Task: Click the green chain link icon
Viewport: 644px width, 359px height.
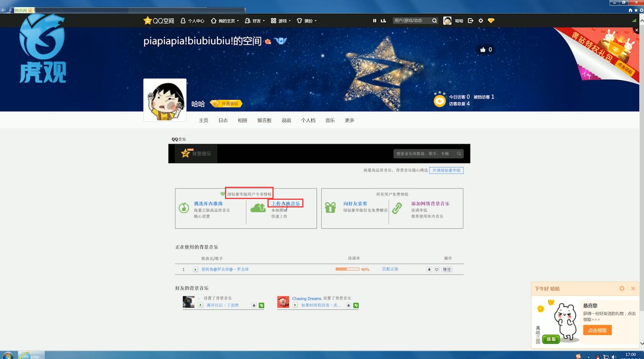Action: pyautogui.click(x=397, y=208)
